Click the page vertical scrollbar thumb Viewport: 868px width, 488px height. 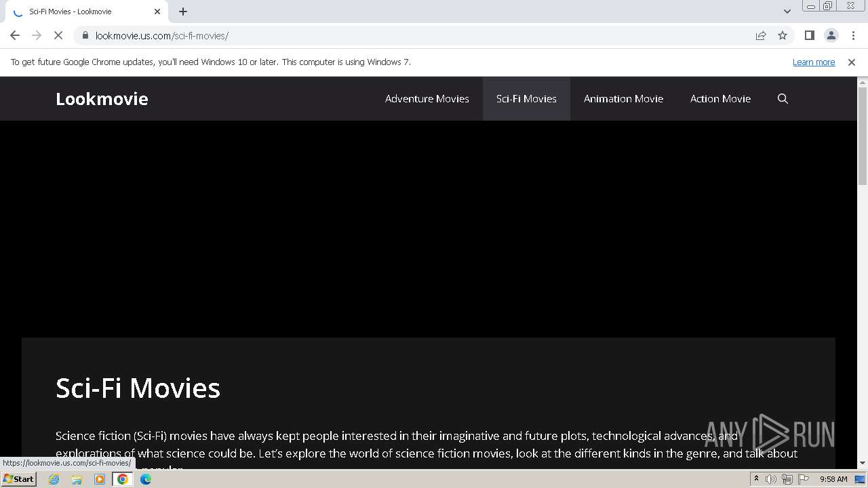[863, 136]
